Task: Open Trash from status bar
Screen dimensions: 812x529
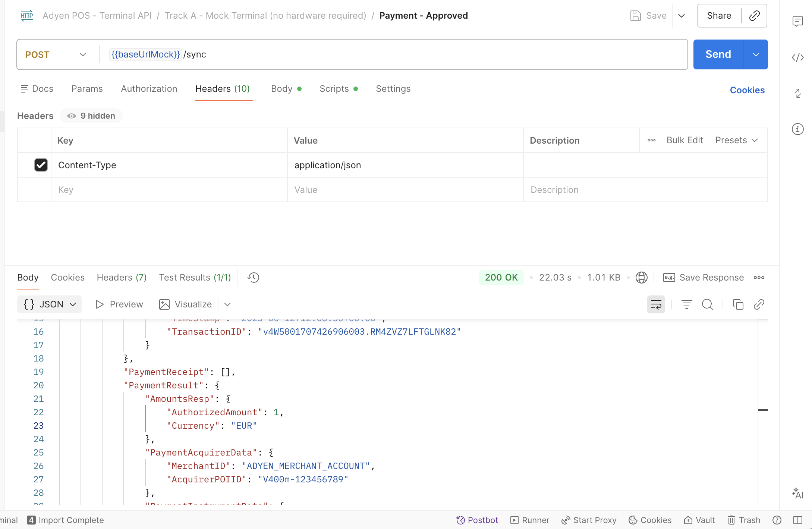Action: [744, 520]
